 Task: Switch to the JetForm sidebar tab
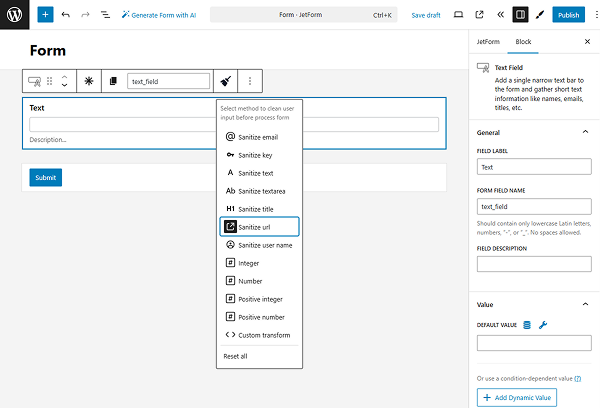click(x=488, y=43)
